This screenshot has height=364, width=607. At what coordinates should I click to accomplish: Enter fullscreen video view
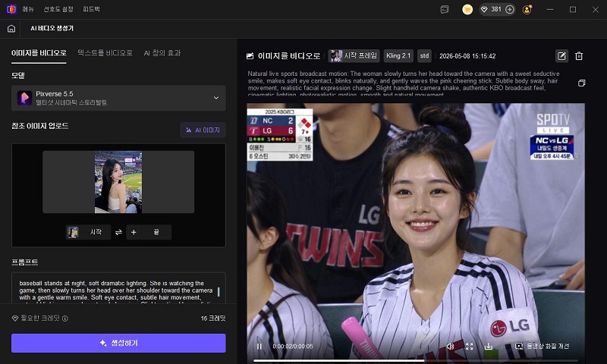click(470, 347)
